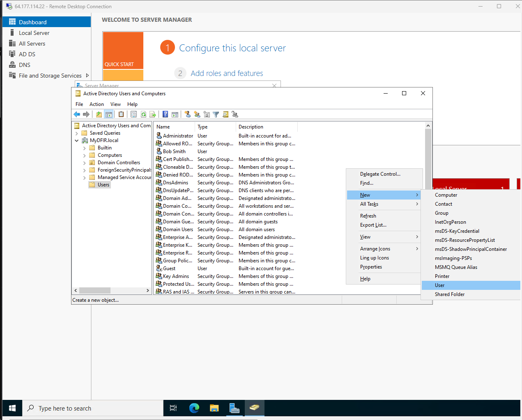Click Local Server icon in sidebar

coord(12,32)
